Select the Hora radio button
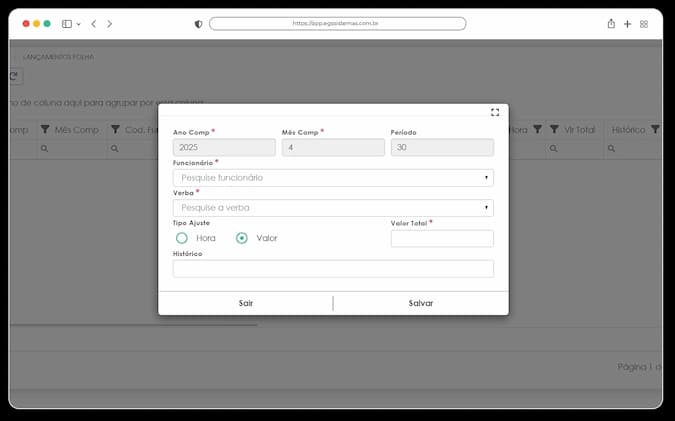 [x=182, y=238]
